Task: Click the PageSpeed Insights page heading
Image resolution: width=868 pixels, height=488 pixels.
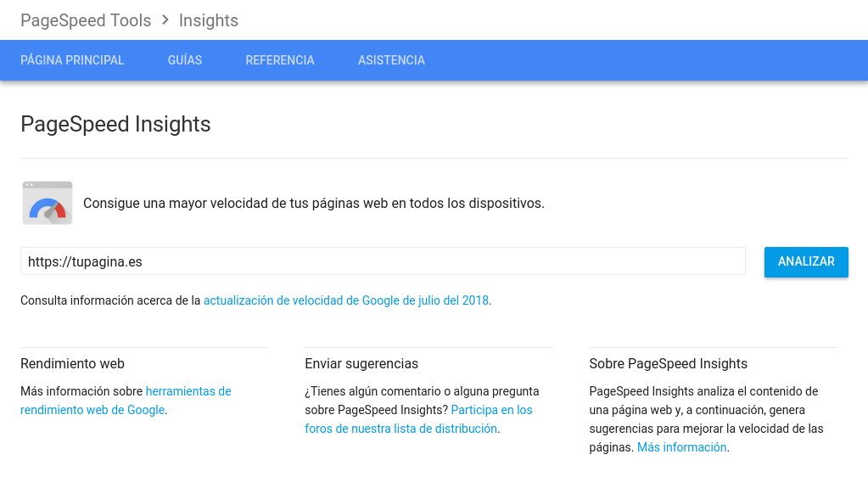Action: pyautogui.click(x=115, y=124)
